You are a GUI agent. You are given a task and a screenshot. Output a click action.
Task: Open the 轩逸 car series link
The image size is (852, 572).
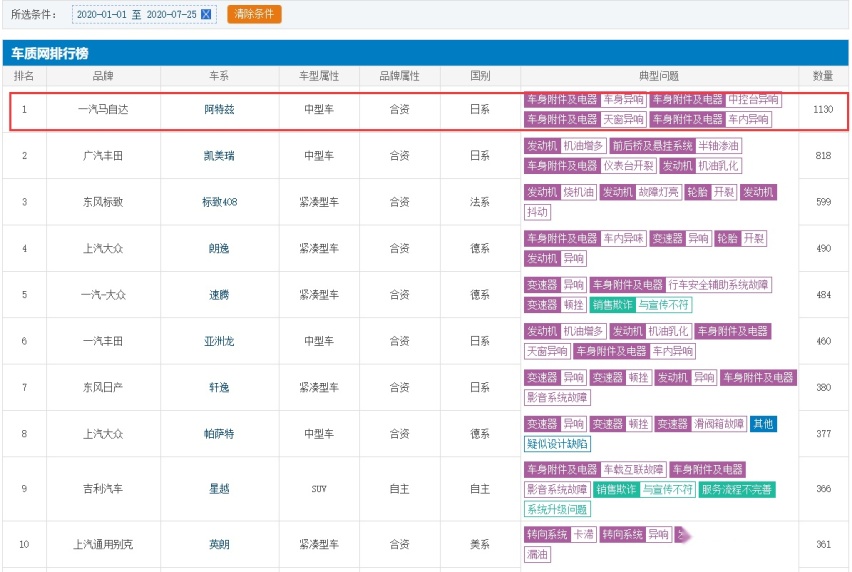[x=219, y=387]
